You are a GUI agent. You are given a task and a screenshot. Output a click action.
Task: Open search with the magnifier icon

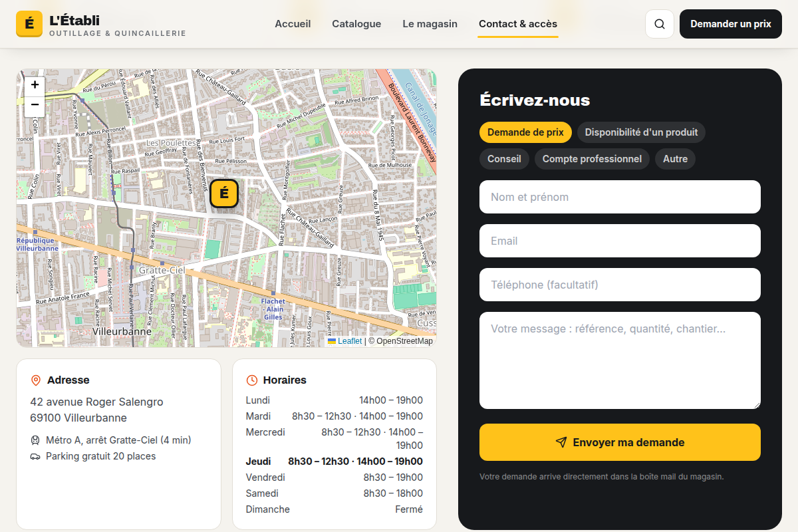click(660, 24)
